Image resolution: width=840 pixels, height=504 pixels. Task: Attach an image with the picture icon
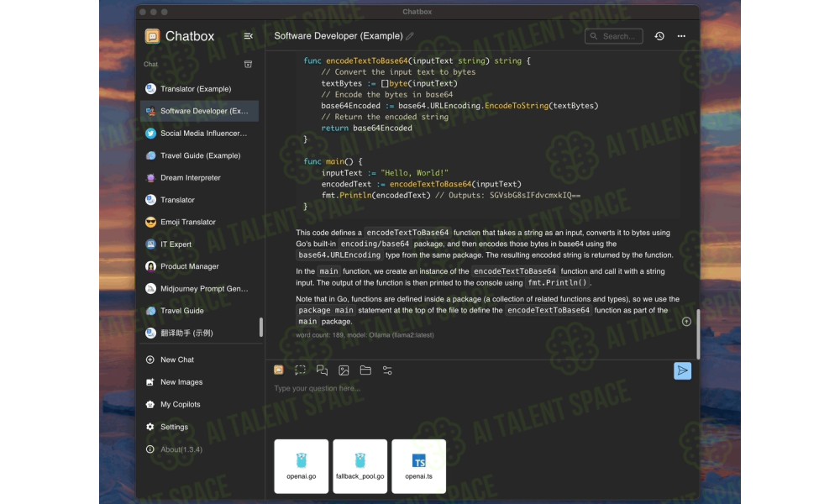click(344, 370)
